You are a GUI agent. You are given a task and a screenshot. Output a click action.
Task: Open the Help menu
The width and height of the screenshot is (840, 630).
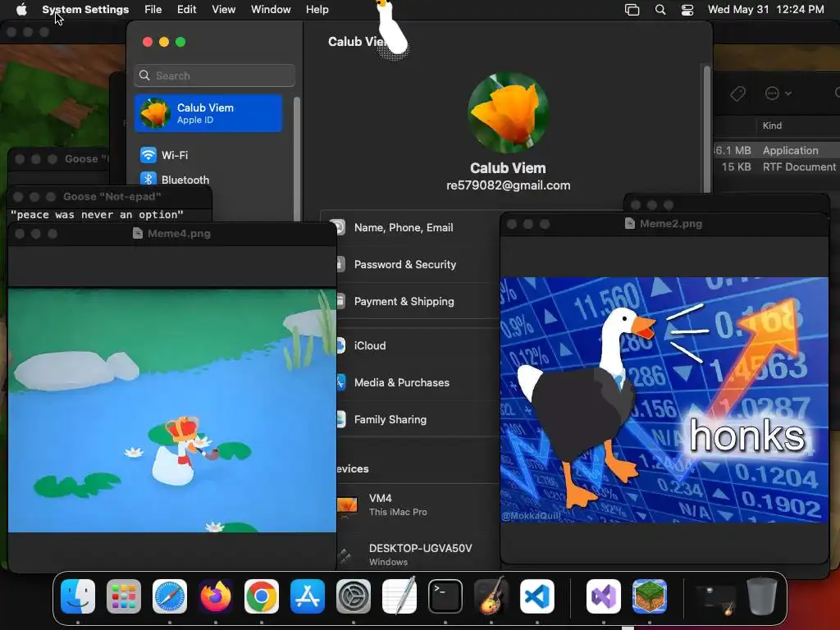[317, 10]
